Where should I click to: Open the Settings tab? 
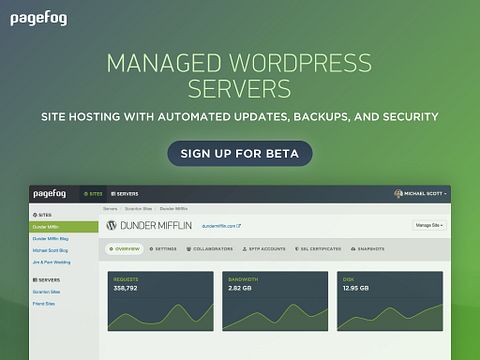point(163,249)
